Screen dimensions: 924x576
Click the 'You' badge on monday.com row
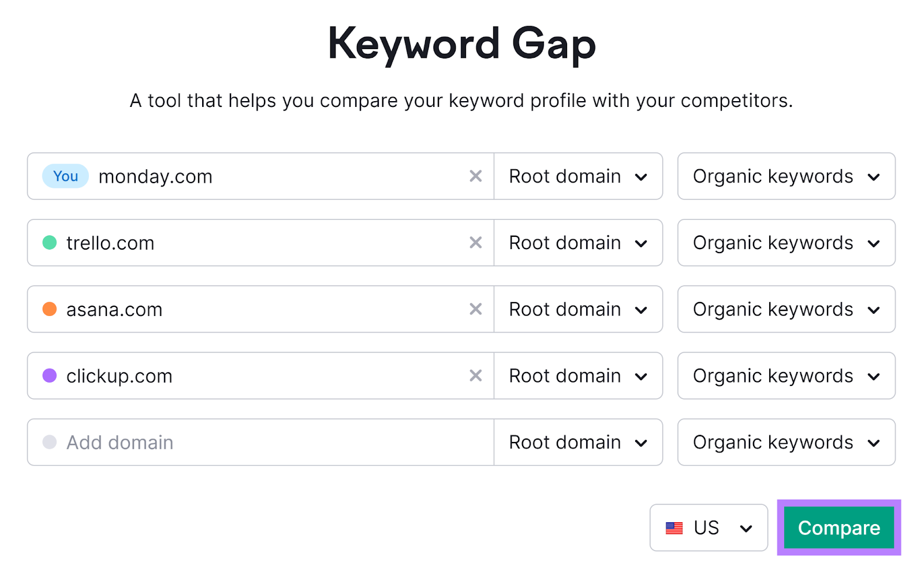pos(65,176)
